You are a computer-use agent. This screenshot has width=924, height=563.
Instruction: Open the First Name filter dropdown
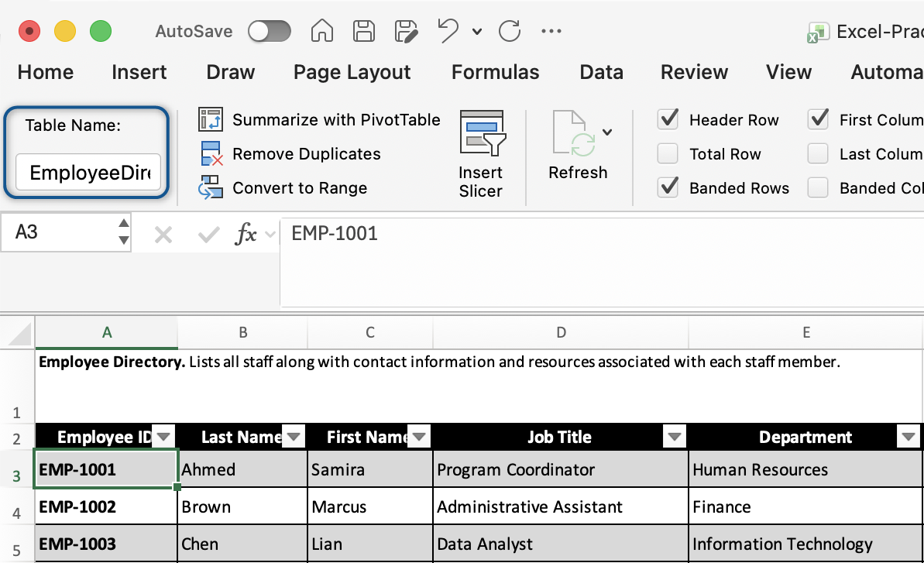click(x=419, y=437)
